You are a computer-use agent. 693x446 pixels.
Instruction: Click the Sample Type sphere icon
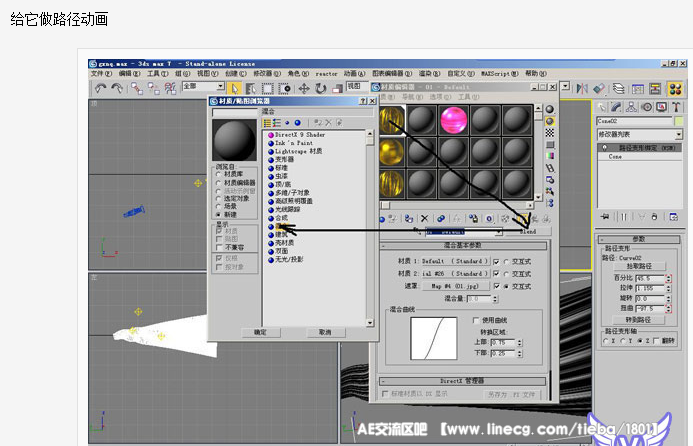point(550,109)
